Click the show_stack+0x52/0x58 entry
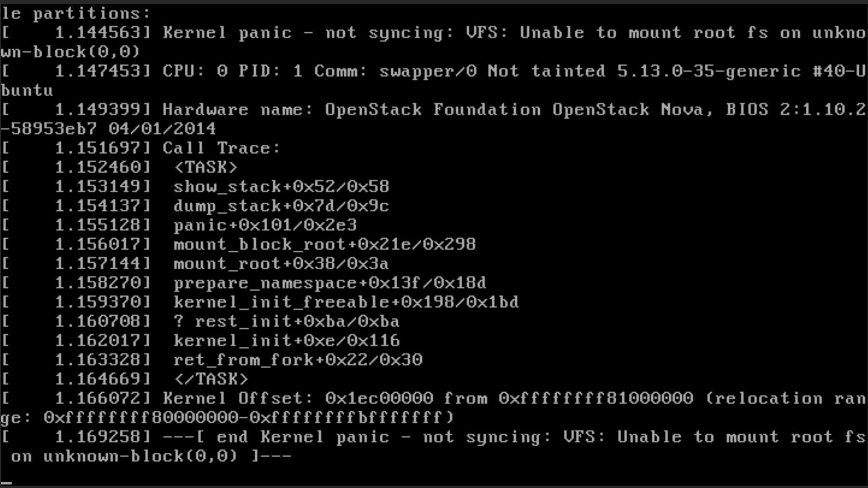 pos(281,187)
